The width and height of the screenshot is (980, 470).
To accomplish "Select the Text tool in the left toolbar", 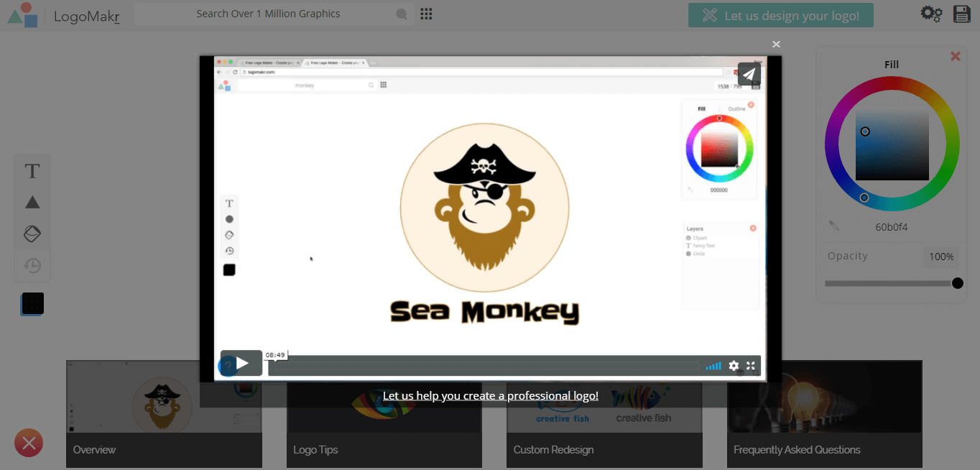I will click(x=32, y=170).
